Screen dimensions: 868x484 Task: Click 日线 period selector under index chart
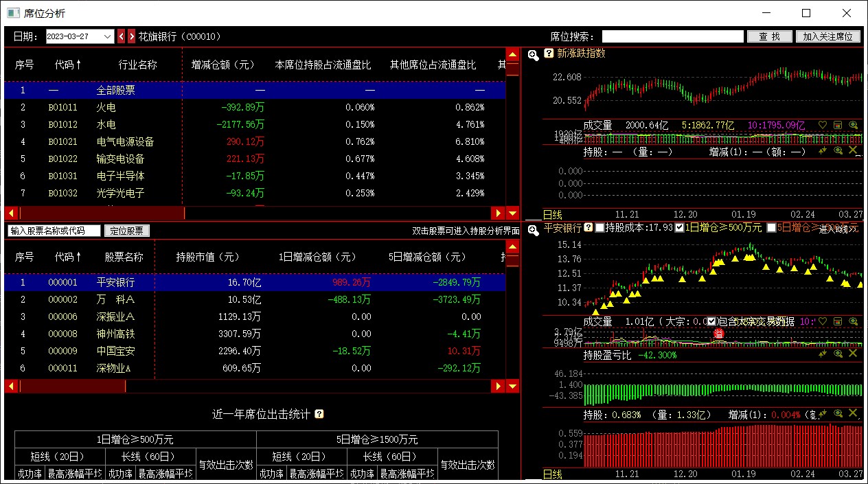[552, 214]
